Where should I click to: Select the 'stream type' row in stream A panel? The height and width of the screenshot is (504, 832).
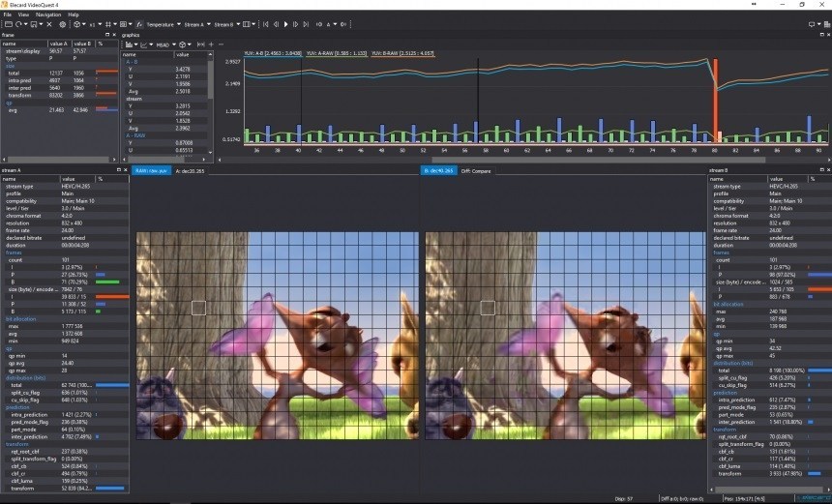(x=65, y=186)
